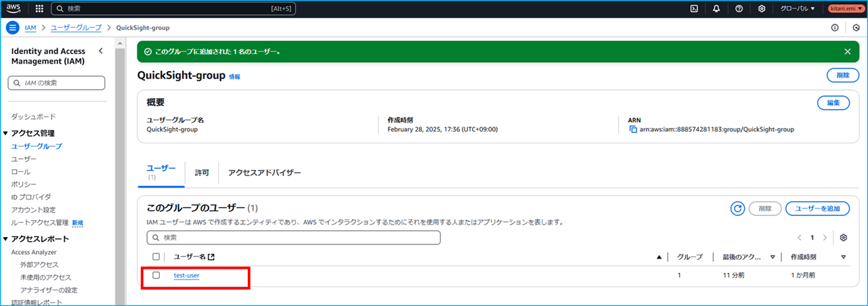The image size is (868, 306).
Task: Open アカウント設定 in the sidebar
Action: [33, 210]
